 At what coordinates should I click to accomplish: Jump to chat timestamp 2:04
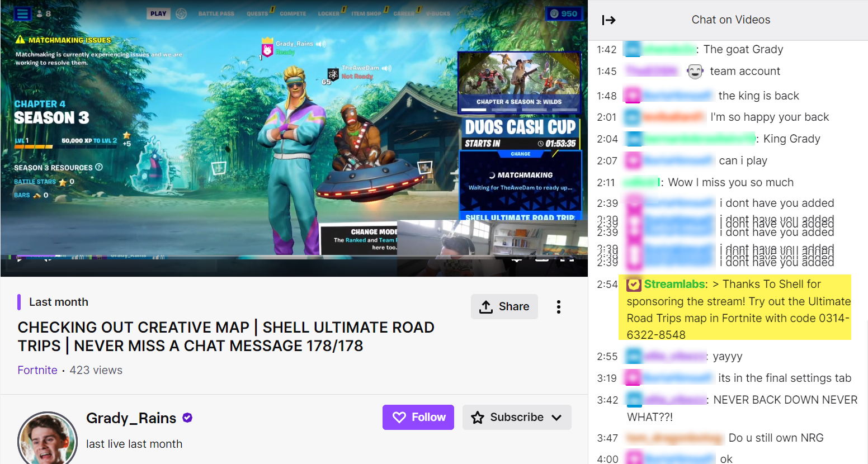607,139
